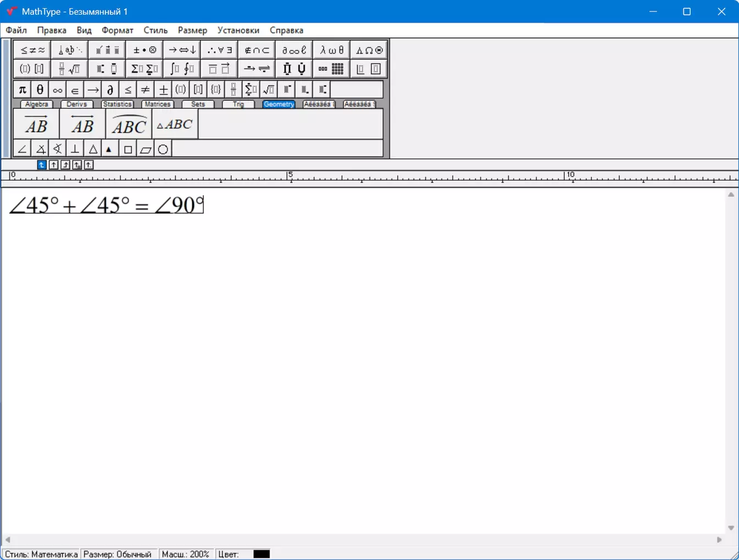Insert AB with double-headed arrow overbar
The image size is (739, 560).
click(x=82, y=124)
